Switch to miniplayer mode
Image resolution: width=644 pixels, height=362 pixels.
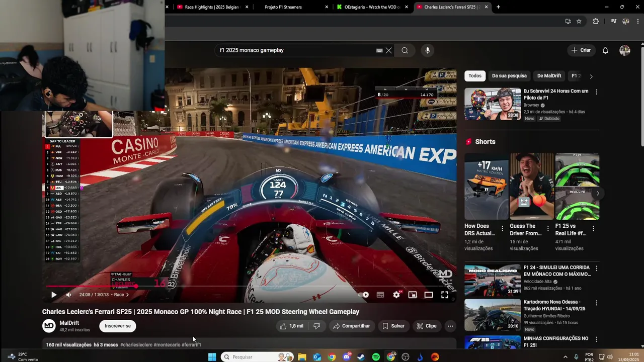tap(413, 295)
